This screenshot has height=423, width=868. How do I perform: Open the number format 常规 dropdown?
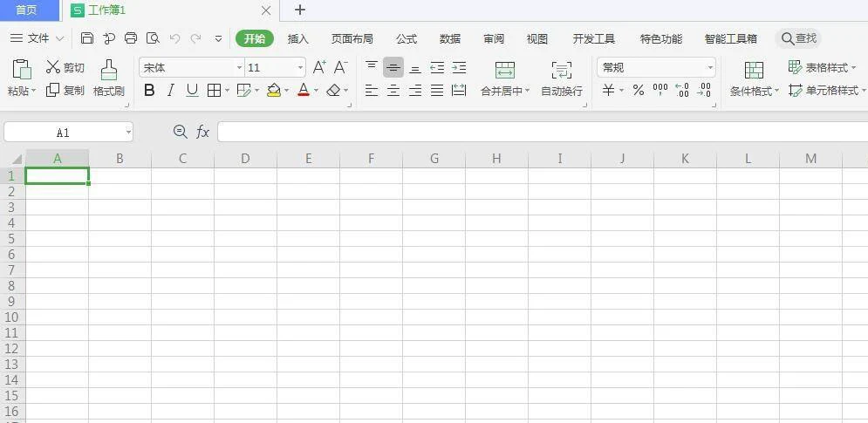pyautogui.click(x=711, y=67)
